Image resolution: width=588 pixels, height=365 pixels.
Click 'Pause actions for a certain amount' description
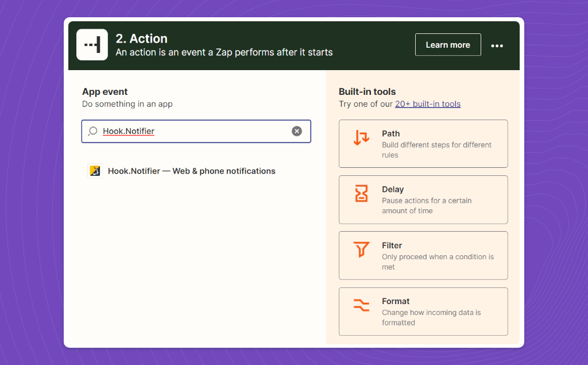427,206
